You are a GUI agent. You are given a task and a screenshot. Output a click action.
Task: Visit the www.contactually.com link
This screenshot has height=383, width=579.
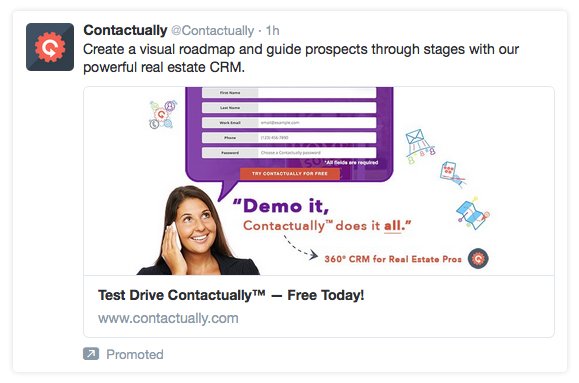coord(168,318)
